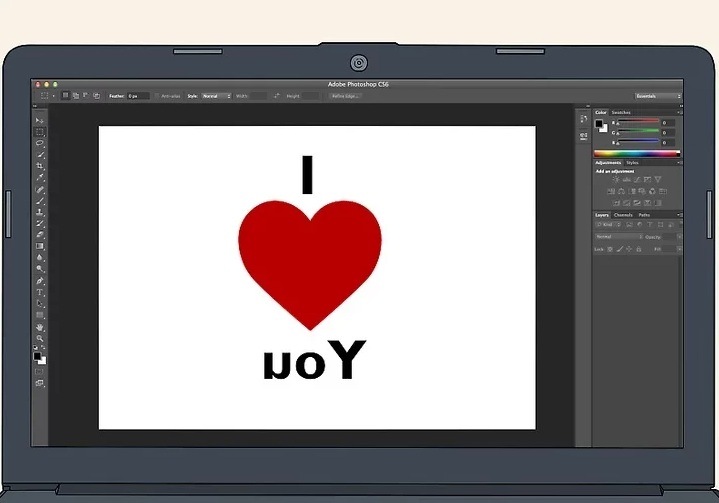Viewport: 719px width, 503px height.
Task: Select the Eraser tool
Action: click(x=39, y=235)
